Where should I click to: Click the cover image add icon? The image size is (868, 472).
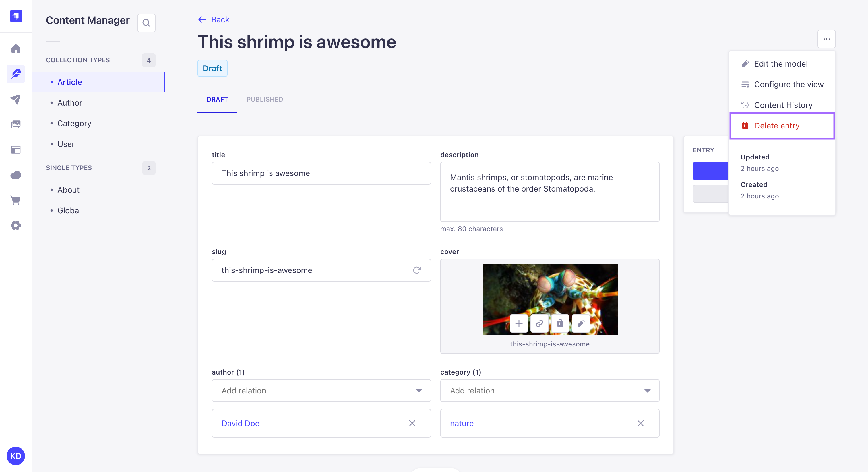[x=519, y=324]
